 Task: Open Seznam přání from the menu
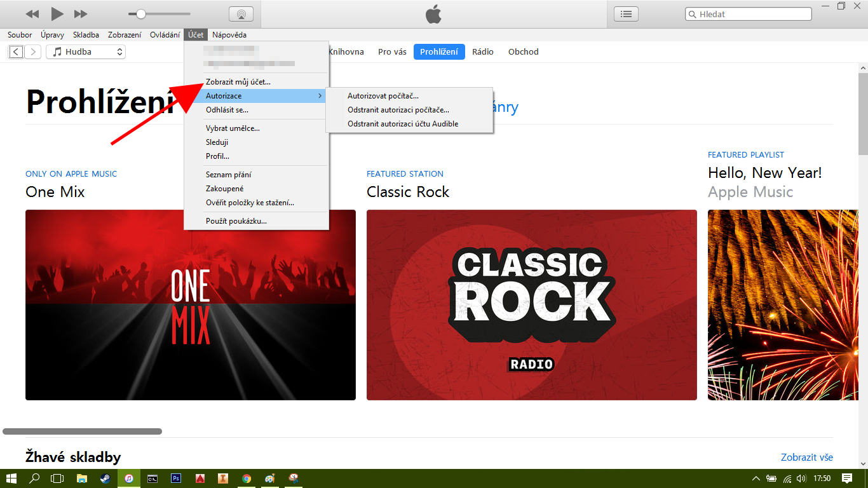[256, 175]
